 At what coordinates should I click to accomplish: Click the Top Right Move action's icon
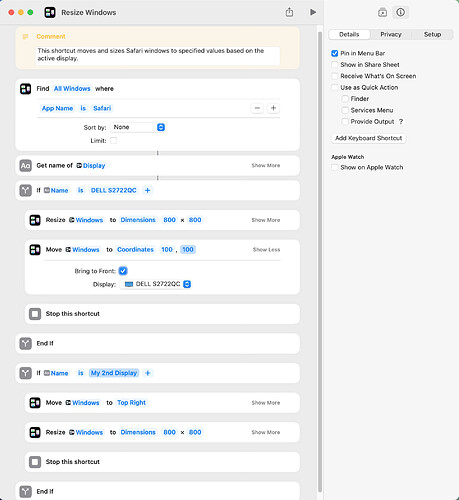35,403
